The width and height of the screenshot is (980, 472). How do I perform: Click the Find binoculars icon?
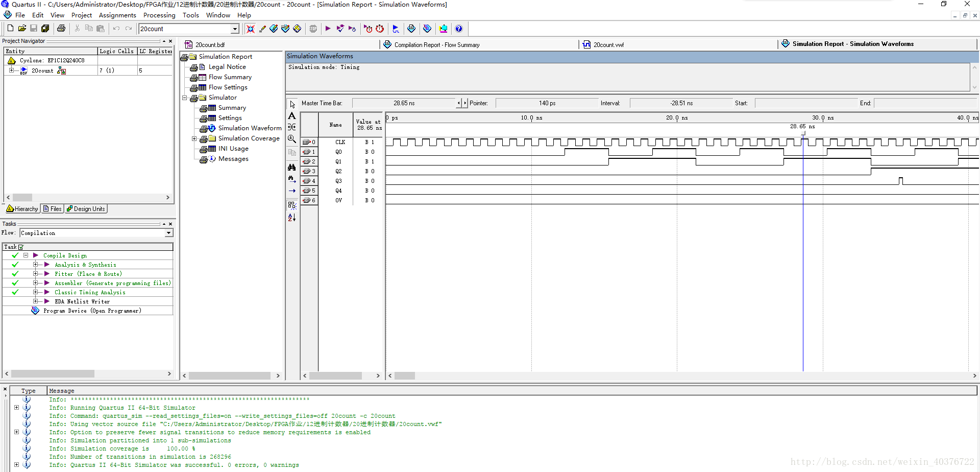click(x=292, y=167)
